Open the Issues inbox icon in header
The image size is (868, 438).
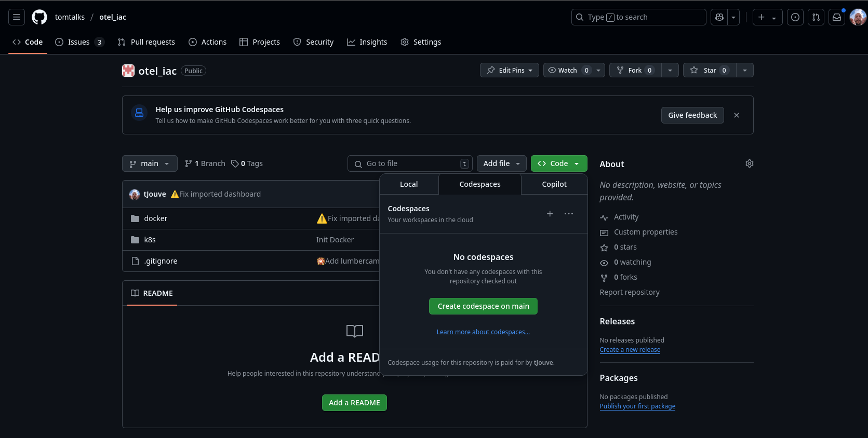point(795,17)
